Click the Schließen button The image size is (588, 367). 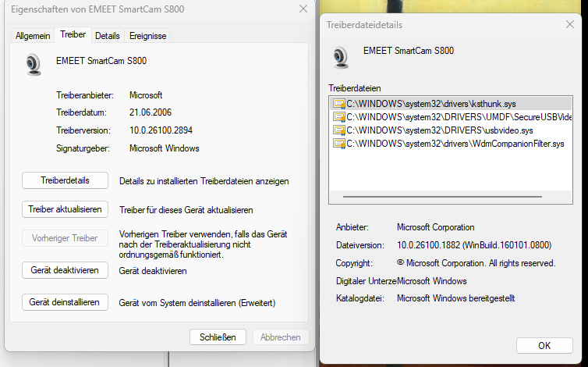(218, 337)
